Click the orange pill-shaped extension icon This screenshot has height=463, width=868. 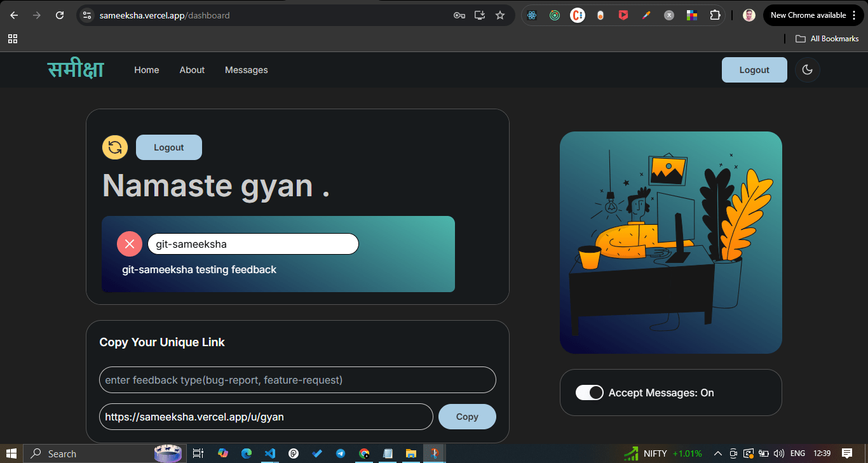[x=600, y=15]
